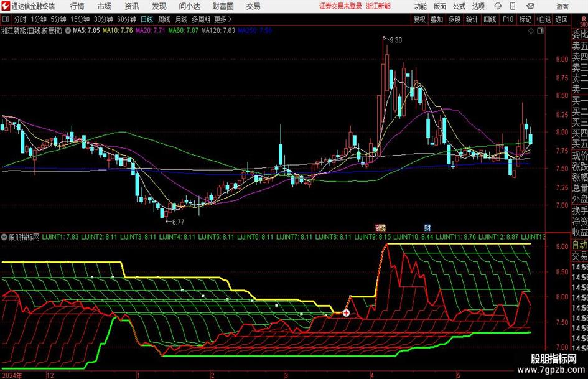Open the F10 company info button
The image size is (588, 379).
point(508,19)
